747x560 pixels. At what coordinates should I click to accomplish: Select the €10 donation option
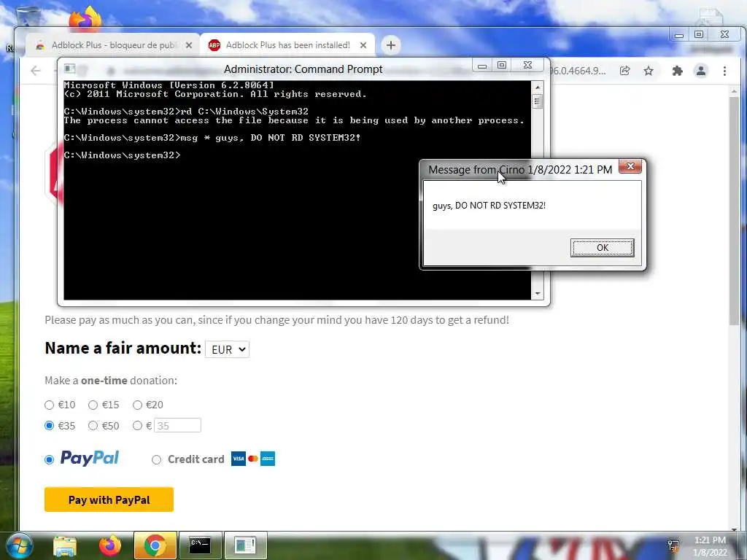pos(49,405)
